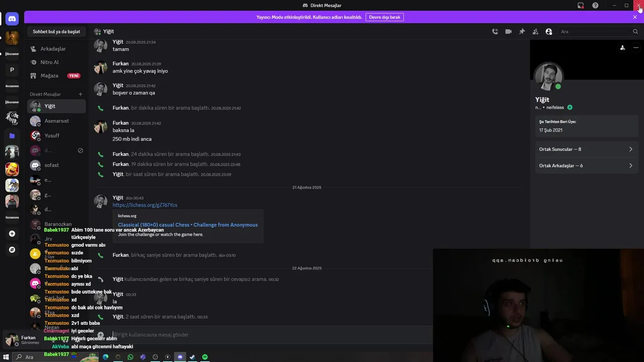Click Yiğit name in chat header
This screenshot has height=362, width=644.
click(109, 32)
